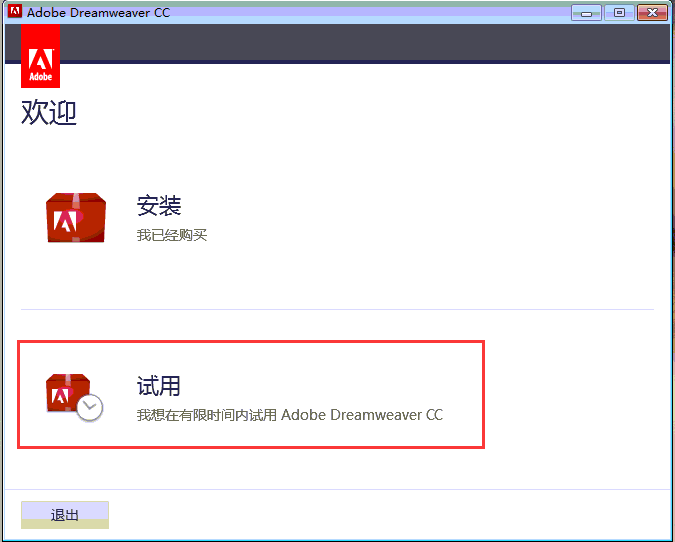Screen dimensions: 675x542
Task: Click the Adobe icon in the title bar
Action: click(x=15, y=12)
